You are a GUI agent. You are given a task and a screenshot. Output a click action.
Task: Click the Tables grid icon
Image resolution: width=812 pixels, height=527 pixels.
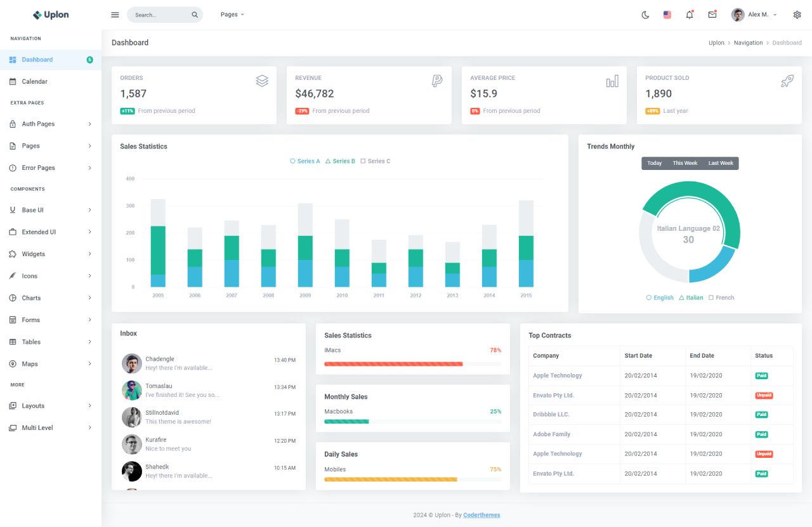[x=13, y=342]
